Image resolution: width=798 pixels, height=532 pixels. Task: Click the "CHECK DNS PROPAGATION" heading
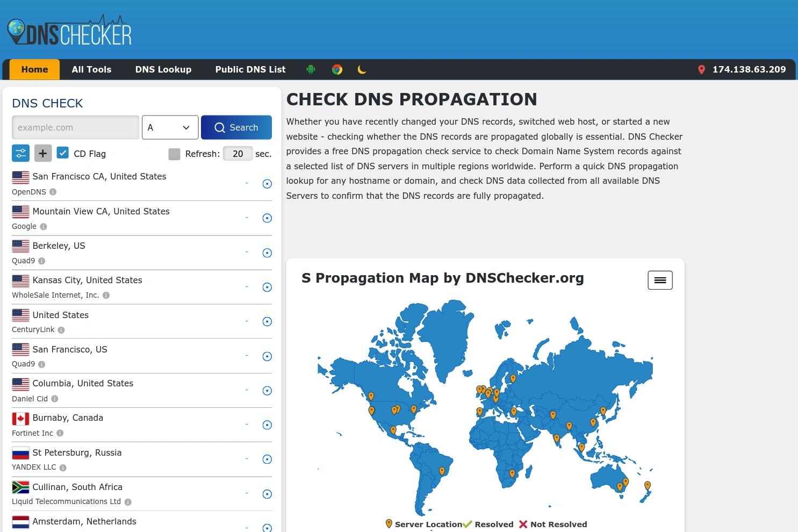[412, 99]
